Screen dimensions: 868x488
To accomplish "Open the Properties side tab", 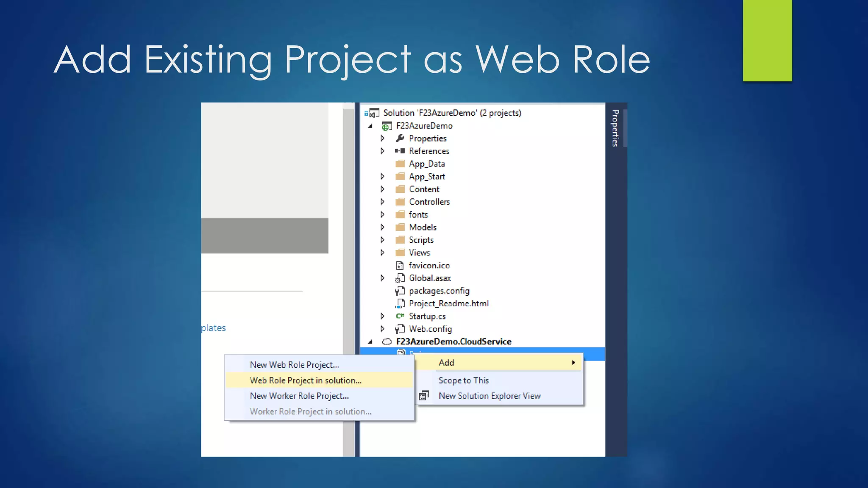I will click(615, 128).
